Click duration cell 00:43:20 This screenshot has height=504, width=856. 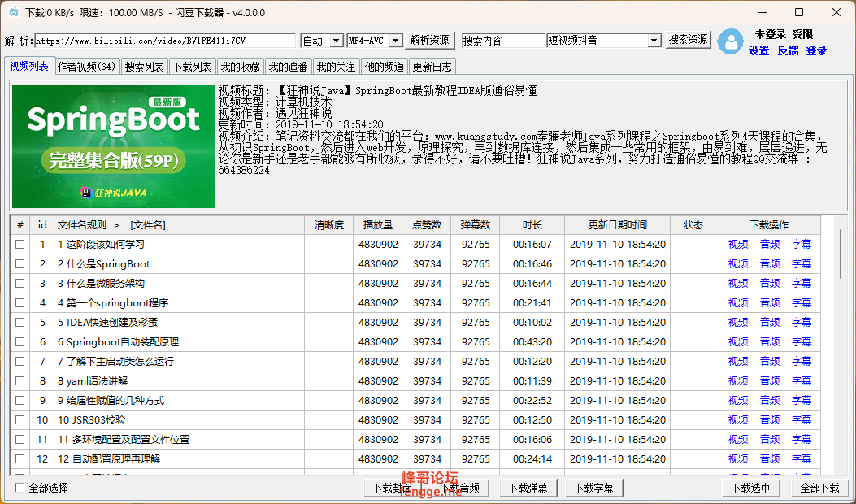pos(532,341)
